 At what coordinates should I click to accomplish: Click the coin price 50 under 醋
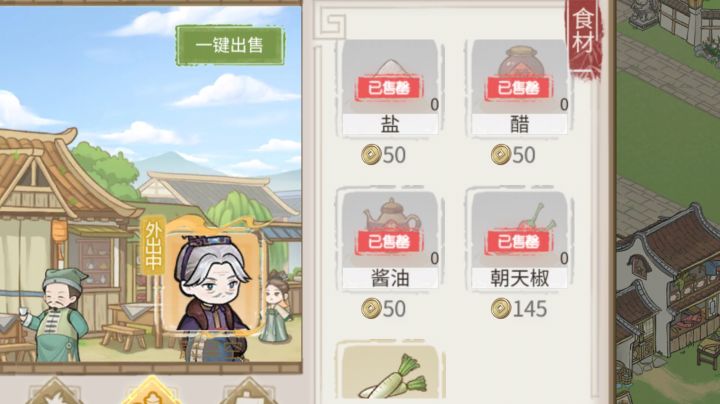tap(513, 155)
